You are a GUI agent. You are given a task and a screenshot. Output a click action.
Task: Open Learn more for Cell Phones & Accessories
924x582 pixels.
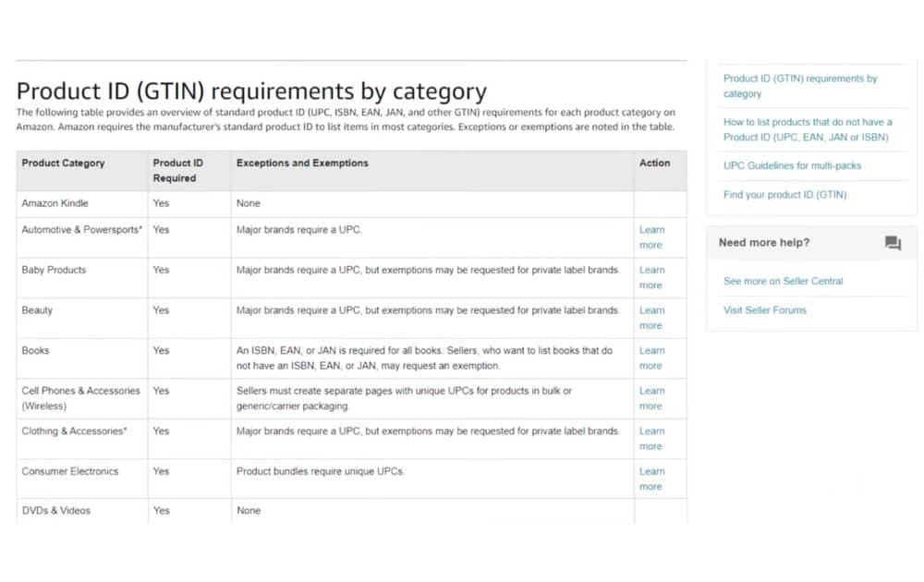click(x=651, y=398)
